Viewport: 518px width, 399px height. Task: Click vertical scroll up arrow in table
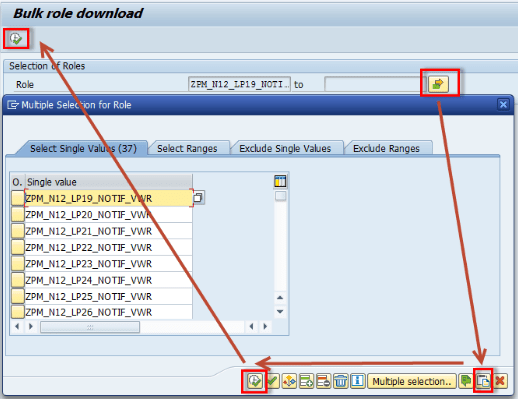coord(280,297)
